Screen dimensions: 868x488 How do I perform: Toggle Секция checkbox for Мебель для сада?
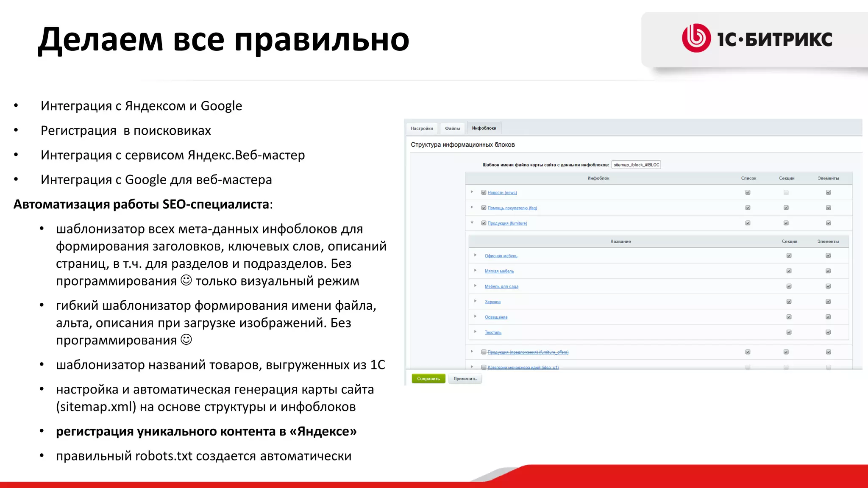pyautogui.click(x=789, y=286)
